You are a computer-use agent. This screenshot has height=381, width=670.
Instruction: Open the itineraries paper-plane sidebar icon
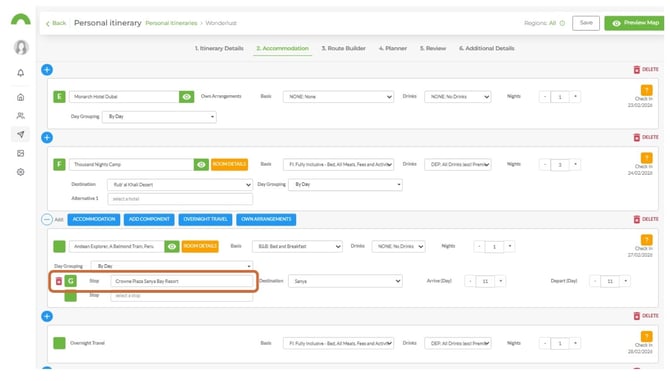point(21,135)
